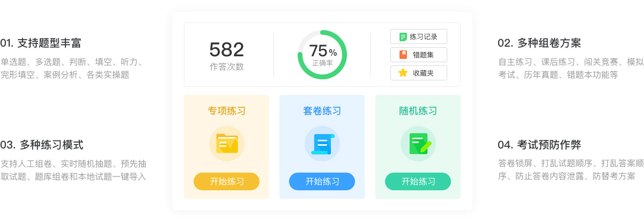The width and height of the screenshot is (644, 223).
Task: Click the orange bookmark icon beside 错题集
Action: [403, 55]
